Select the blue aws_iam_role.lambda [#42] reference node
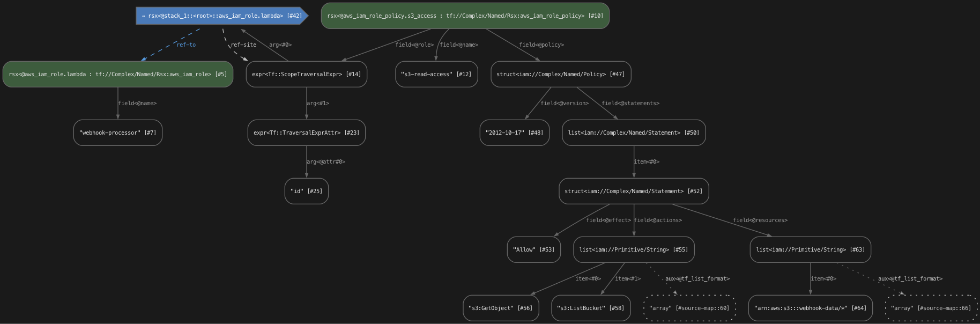The width and height of the screenshot is (980, 324). click(x=222, y=16)
